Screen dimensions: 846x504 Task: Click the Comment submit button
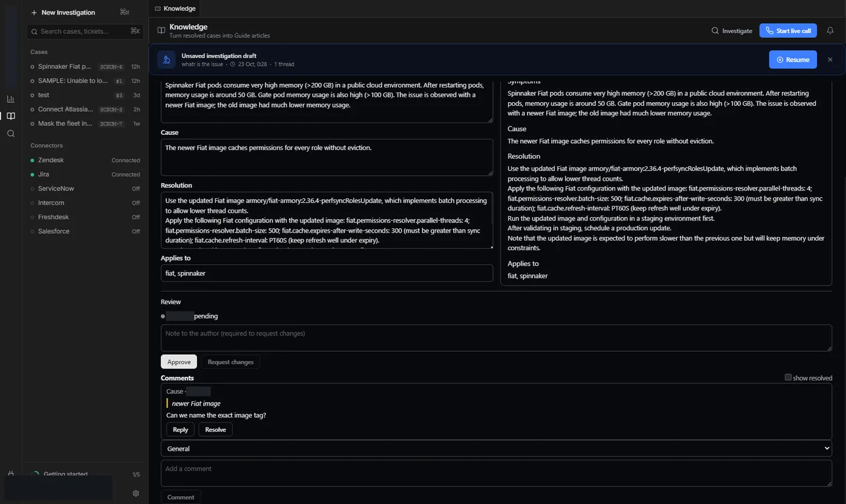click(x=181, y=497)
